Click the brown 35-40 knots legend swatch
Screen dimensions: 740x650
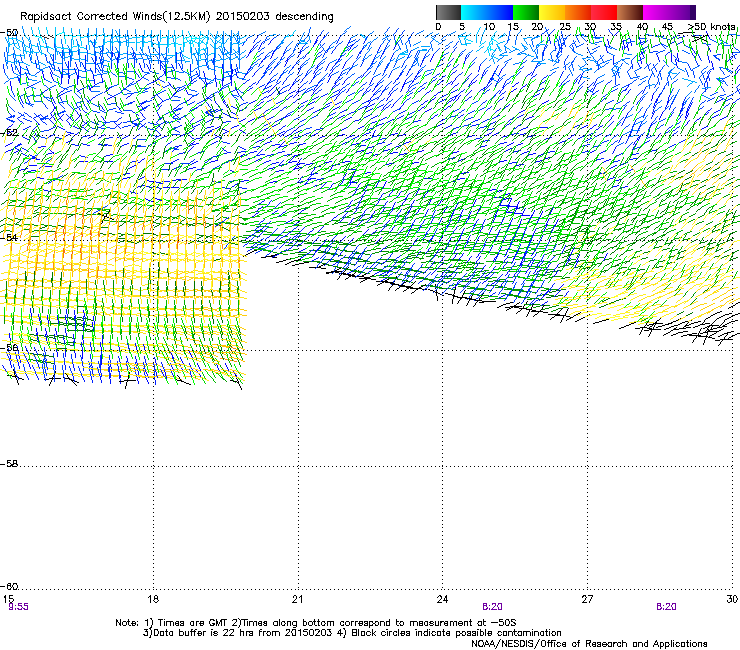pos(630,12)
